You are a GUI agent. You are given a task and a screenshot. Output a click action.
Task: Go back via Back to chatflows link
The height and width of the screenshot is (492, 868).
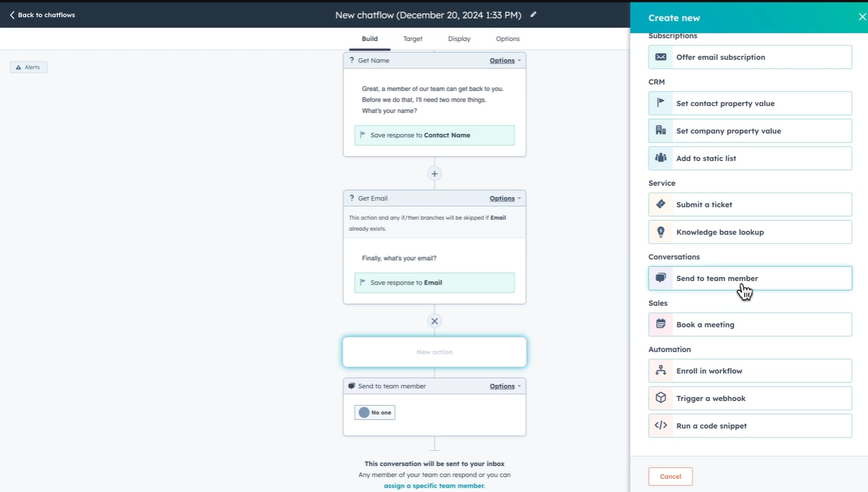pyautogui.click(x=42, y=15)
